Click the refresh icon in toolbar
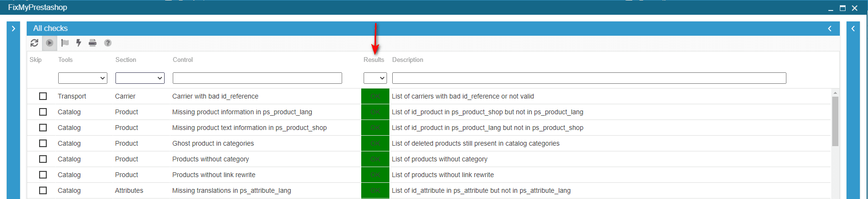The image size is (868, 199). tap(34, 43)
